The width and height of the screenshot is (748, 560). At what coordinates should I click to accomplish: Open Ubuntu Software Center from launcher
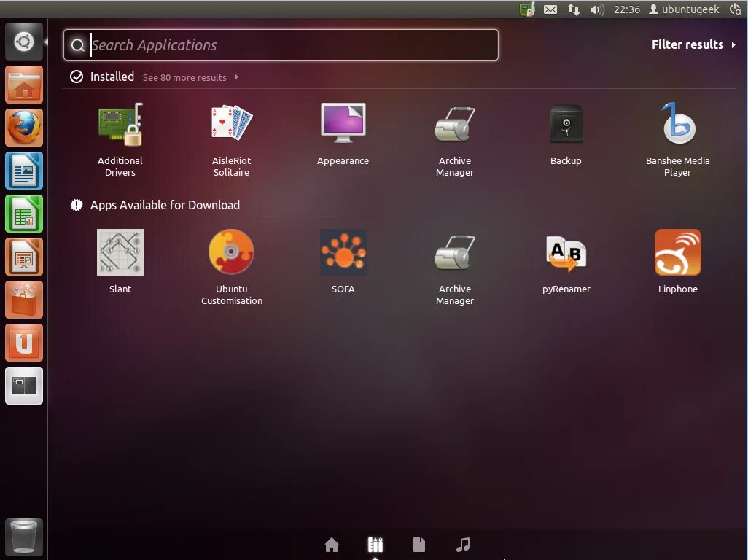click(x=24, y=300)
